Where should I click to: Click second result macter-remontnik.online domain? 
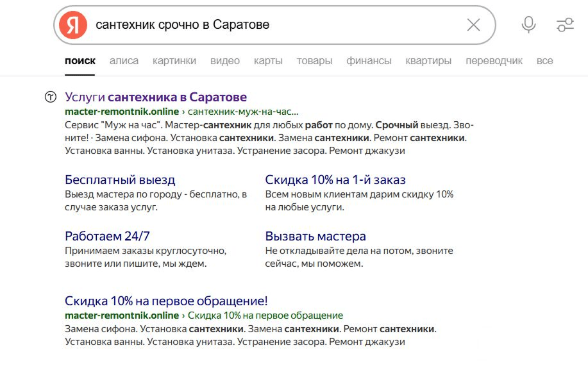click(x=122, y=315)
